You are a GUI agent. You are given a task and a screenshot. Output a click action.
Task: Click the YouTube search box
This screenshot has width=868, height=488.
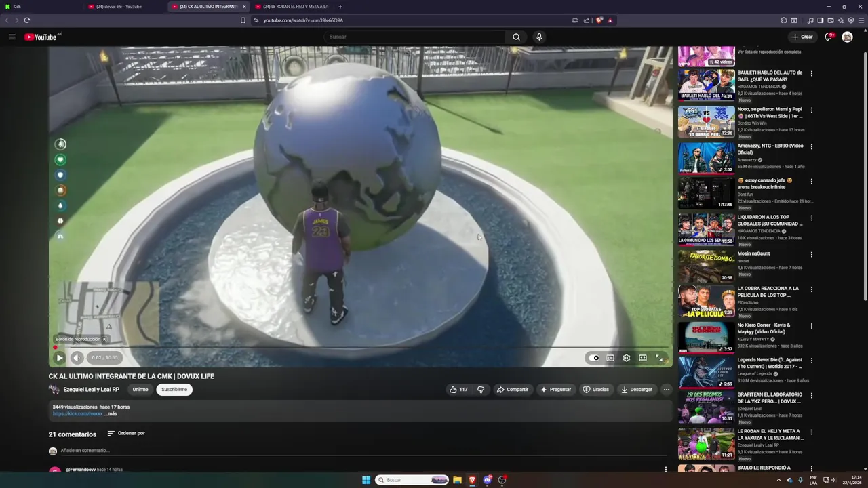[415, 37]
